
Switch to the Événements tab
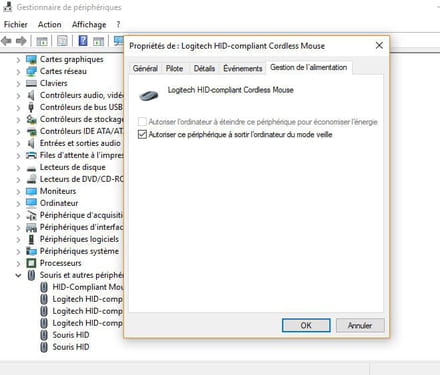point(243,69)
